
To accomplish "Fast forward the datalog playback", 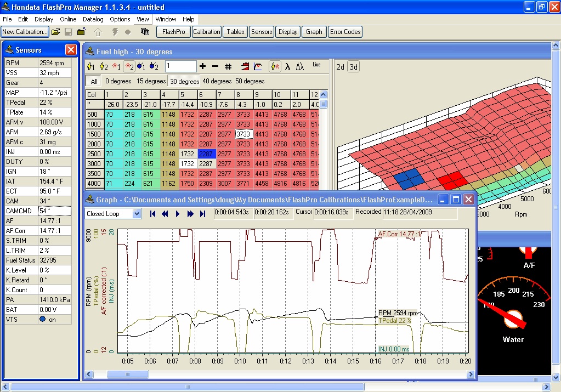I will pyautogui.click(x=190, y=214).
